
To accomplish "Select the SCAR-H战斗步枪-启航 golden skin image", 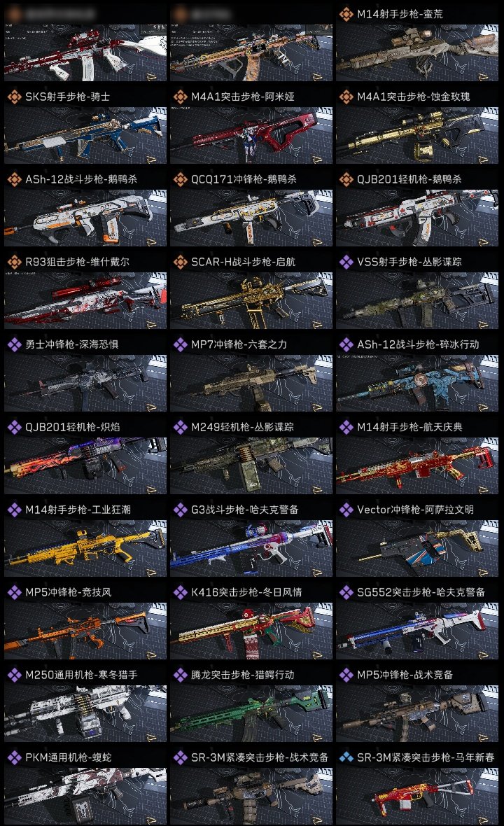I will coord(251,301).
